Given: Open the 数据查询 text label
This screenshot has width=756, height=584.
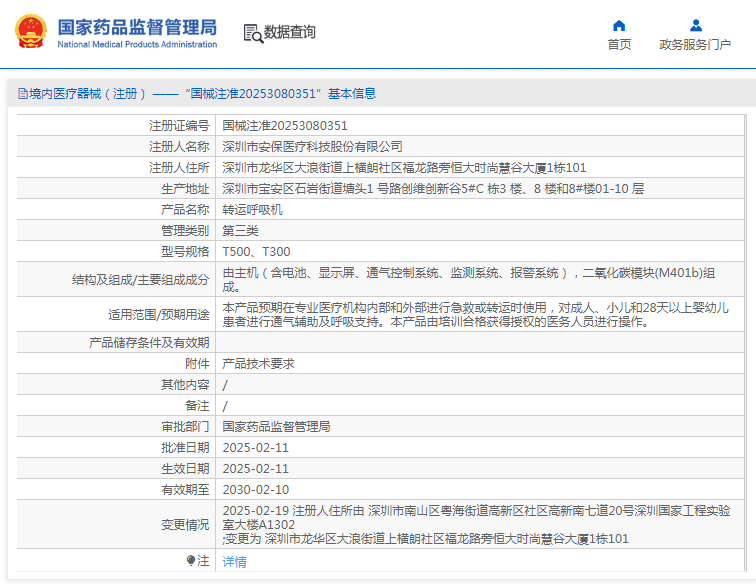Looking at the screenshot, I should (x=290, y=32).
